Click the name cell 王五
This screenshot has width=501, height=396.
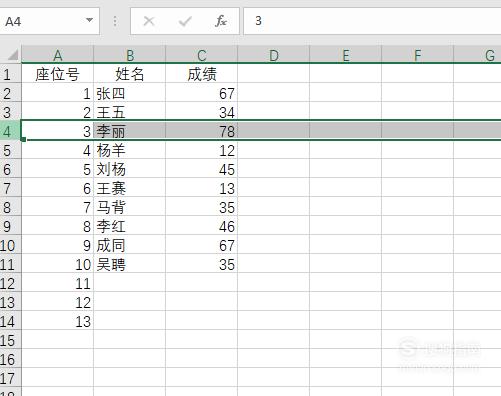130,112
